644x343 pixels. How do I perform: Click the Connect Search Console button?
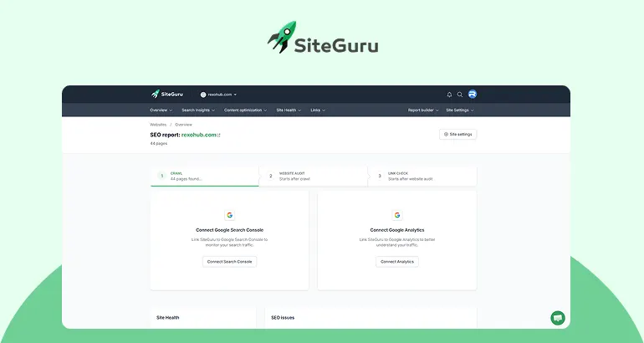[x=230, y=262]
